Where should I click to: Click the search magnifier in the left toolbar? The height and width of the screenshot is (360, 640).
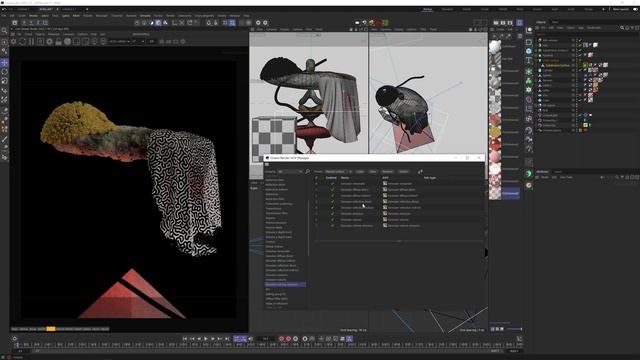point(4,31)
